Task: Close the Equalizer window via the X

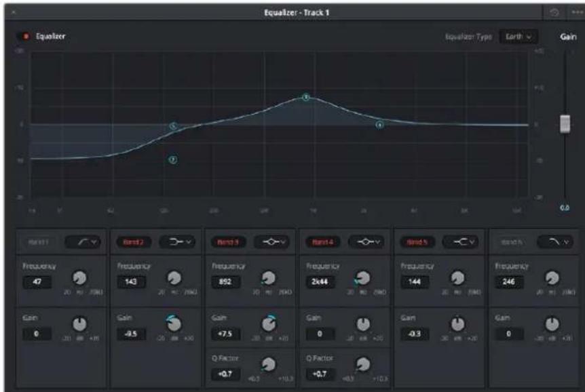Action: 14,12
